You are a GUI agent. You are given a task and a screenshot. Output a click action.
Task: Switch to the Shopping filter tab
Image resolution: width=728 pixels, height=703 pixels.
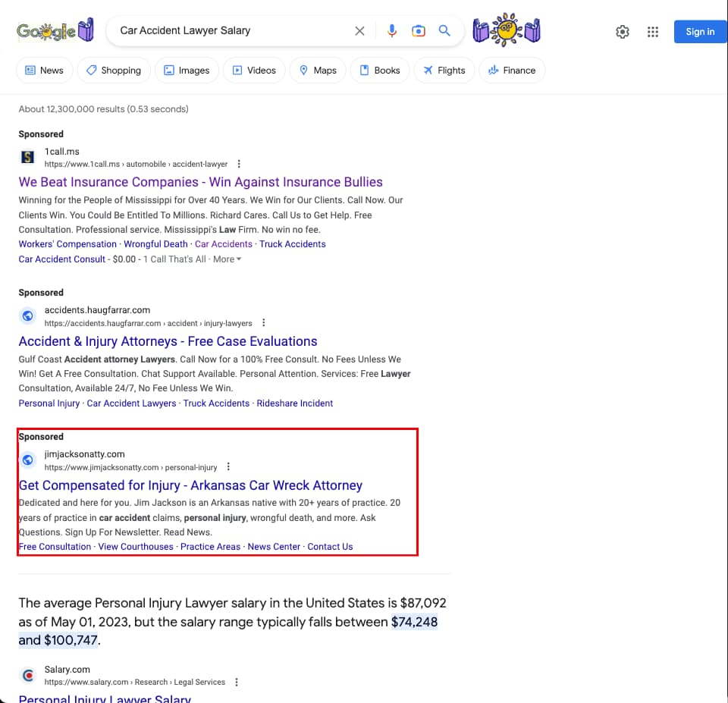click(x=114, y=70)
